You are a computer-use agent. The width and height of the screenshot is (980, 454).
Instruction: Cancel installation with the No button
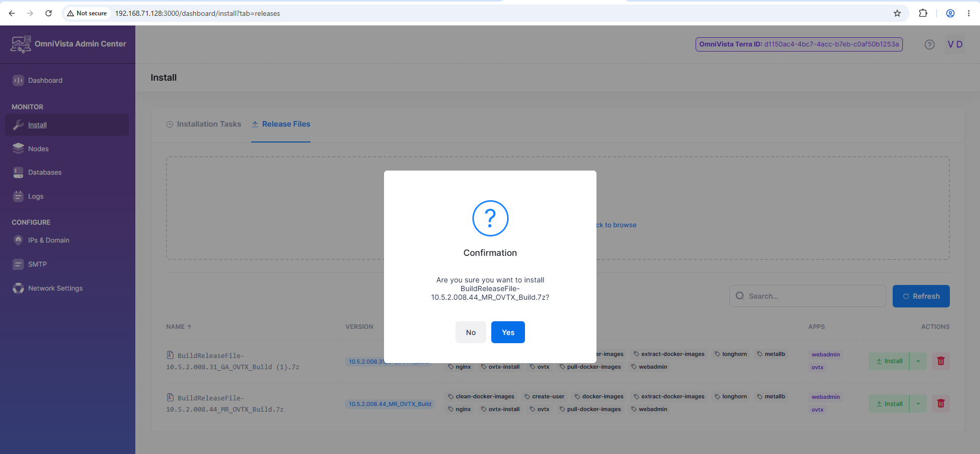click(x=471, y=332)
